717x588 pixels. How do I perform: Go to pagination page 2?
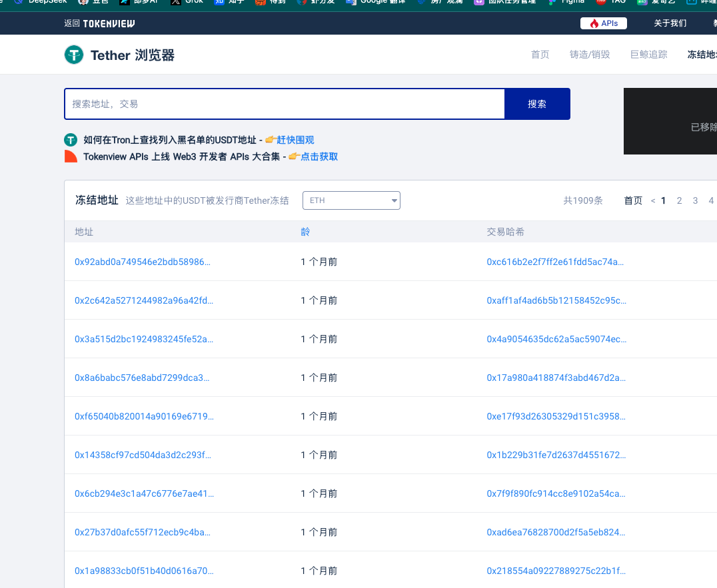coord(679,200)
